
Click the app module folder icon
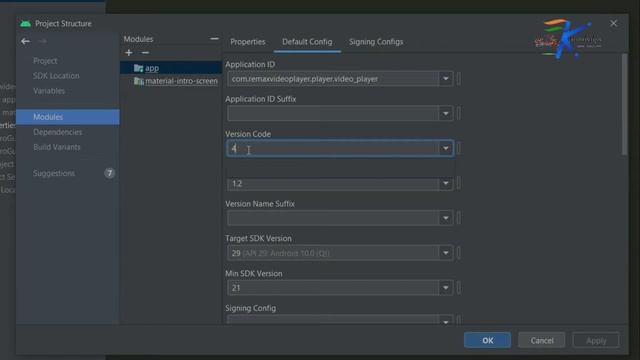139,68
